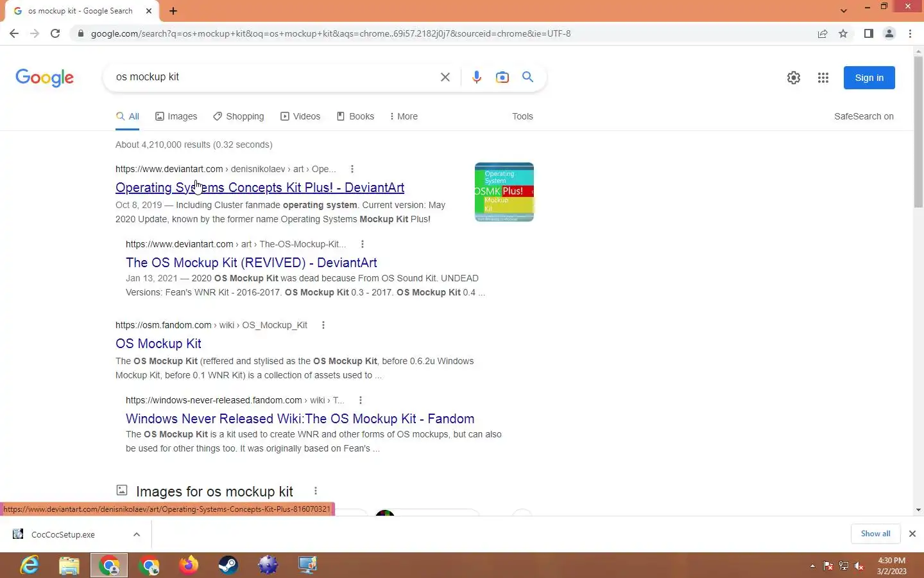Switch to the Shopping tab
The width and height of the screenshot is (924, 578).
(239, 116)
